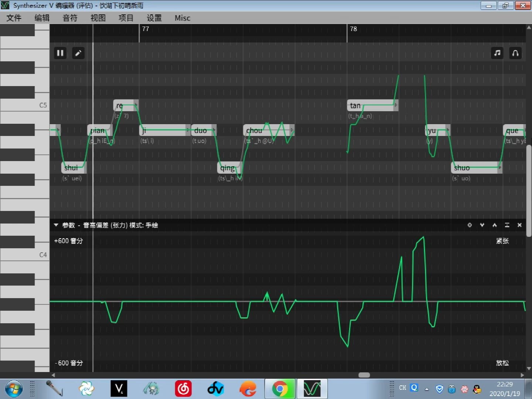This screenshot has width=532, height=399.
Task: Open the Vocaloid V4 taskbar icon
Action: click(x=119, y=389)
